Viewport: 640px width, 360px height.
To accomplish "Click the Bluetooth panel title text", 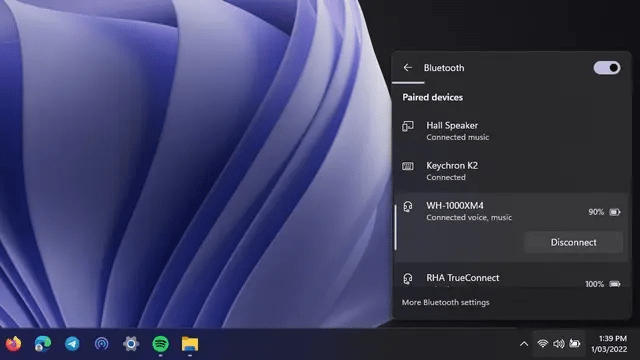I will 444,68.
